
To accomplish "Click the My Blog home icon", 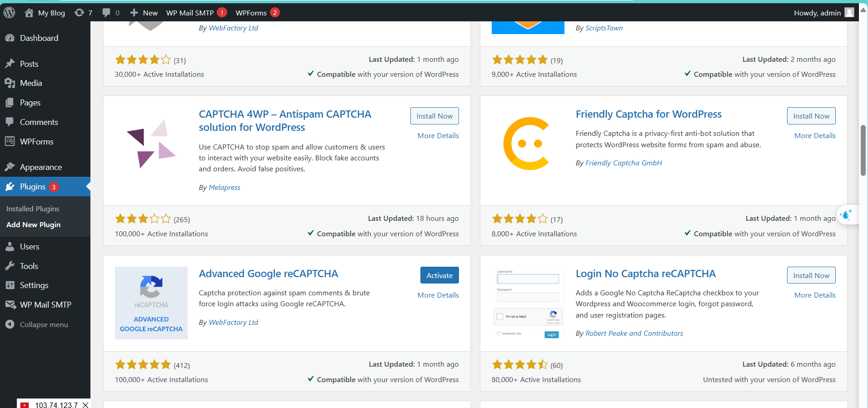I will point(29,13).
